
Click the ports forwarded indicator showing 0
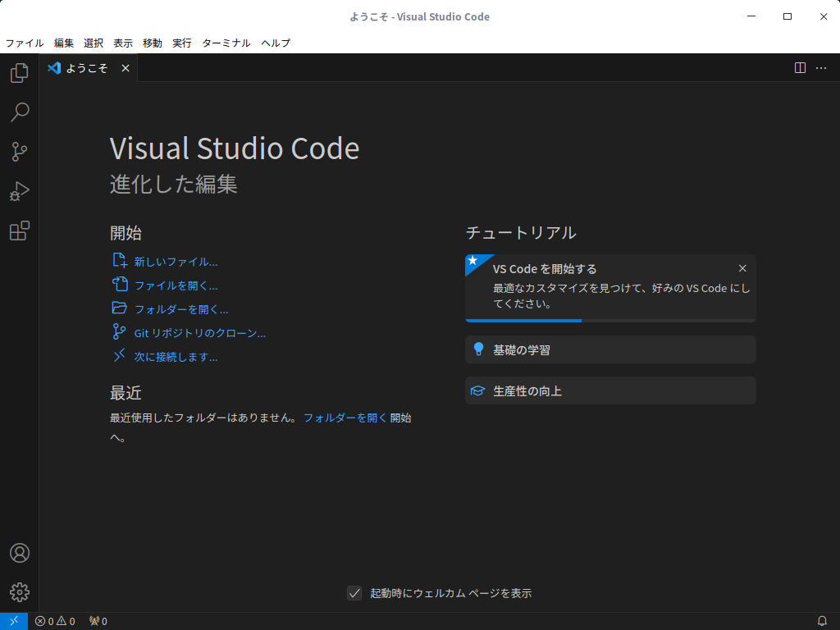[x=98, y=621]
